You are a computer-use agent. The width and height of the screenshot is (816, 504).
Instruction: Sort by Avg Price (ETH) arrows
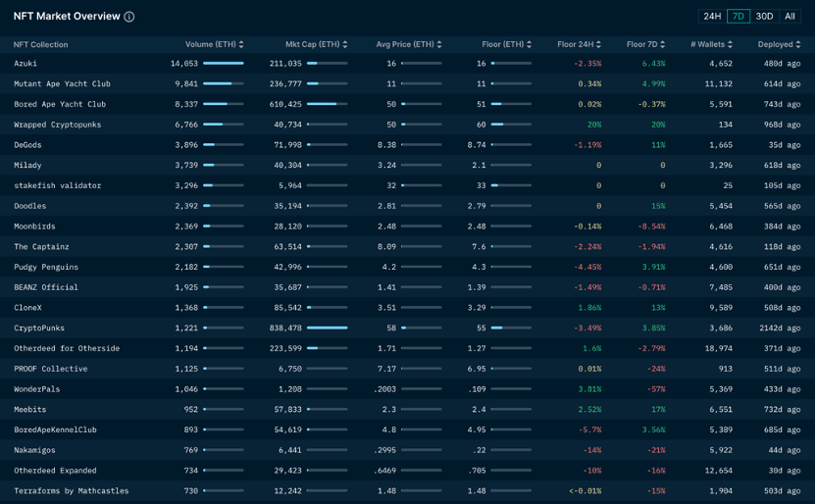(x=439, y=45)
